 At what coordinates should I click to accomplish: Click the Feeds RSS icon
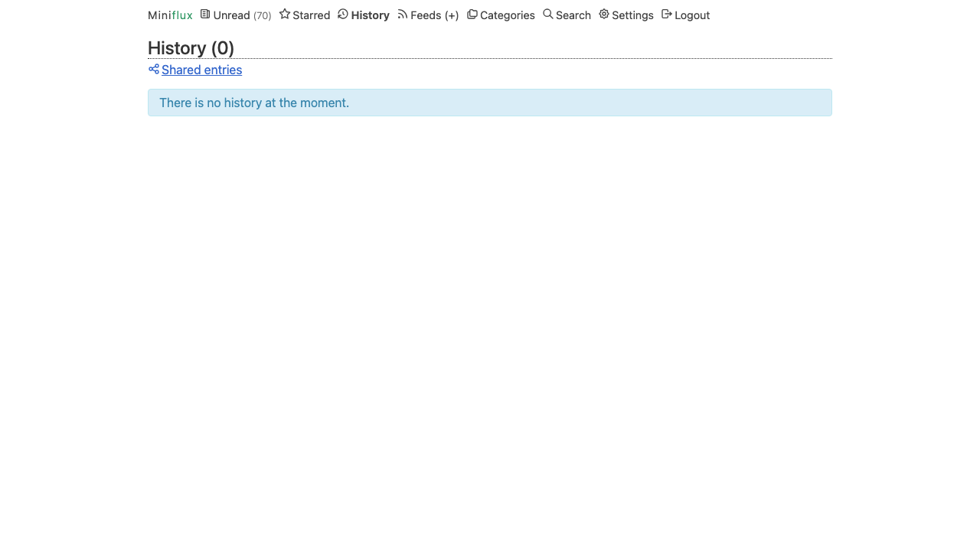pos(403,14)
